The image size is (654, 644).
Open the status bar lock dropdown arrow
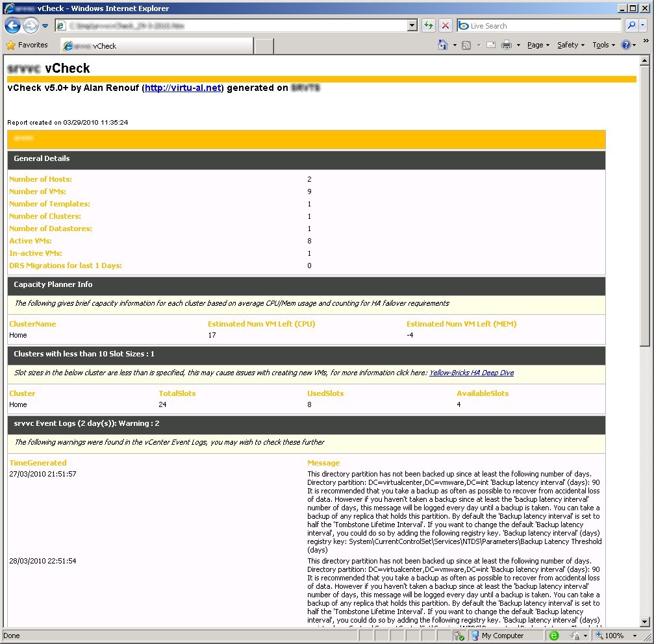(586, 636)
